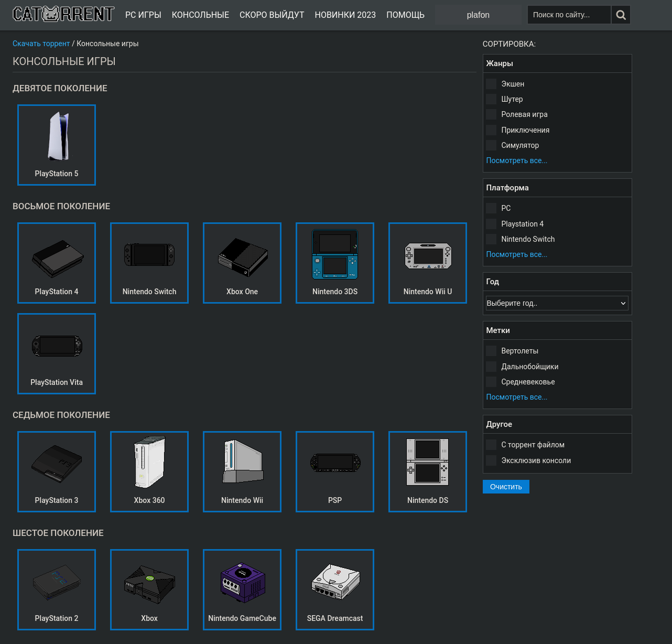Go to СКОРО ВЫЙДУТ section

coord(272,15)
